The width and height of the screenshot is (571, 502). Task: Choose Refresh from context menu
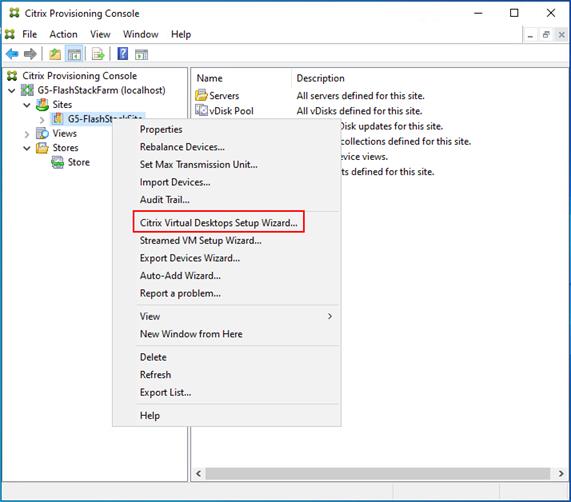227,375
